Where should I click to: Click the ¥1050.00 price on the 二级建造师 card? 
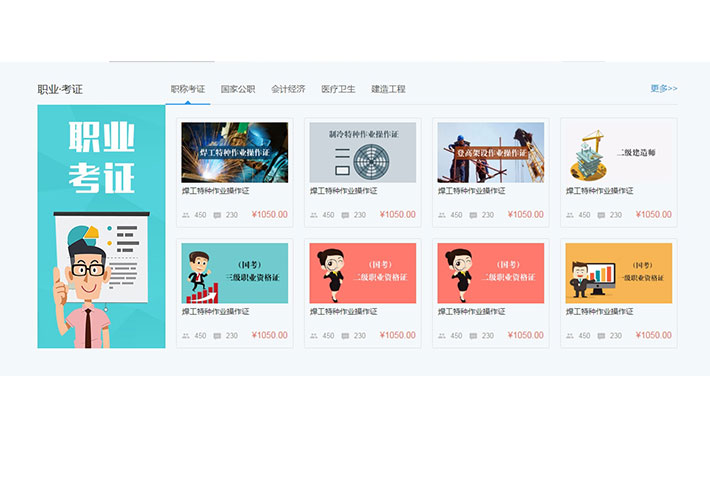pos(654,215)
